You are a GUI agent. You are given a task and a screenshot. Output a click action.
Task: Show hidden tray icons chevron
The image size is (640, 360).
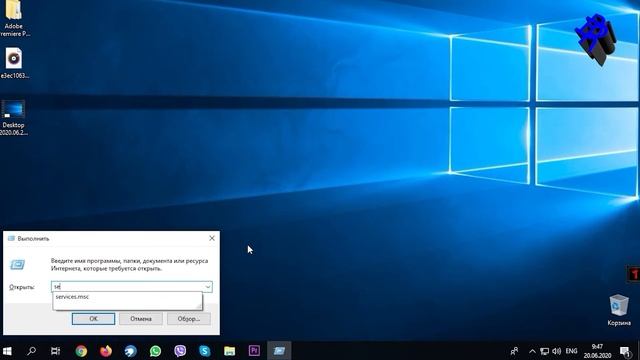pyautogui.click(x=532, y=351)
